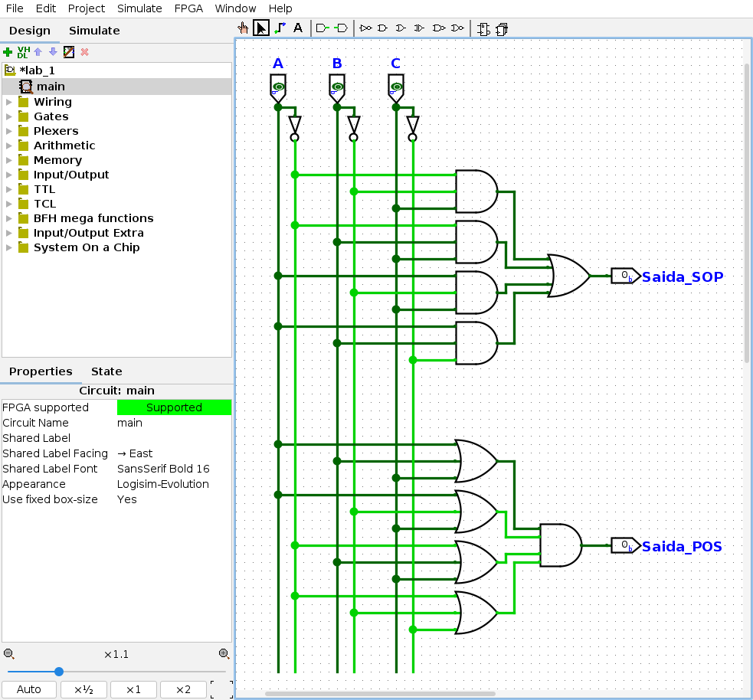Viewport: 753px width, 700px height.
Task: Click the Add VHDL entity icon
Action: (23, 52)
